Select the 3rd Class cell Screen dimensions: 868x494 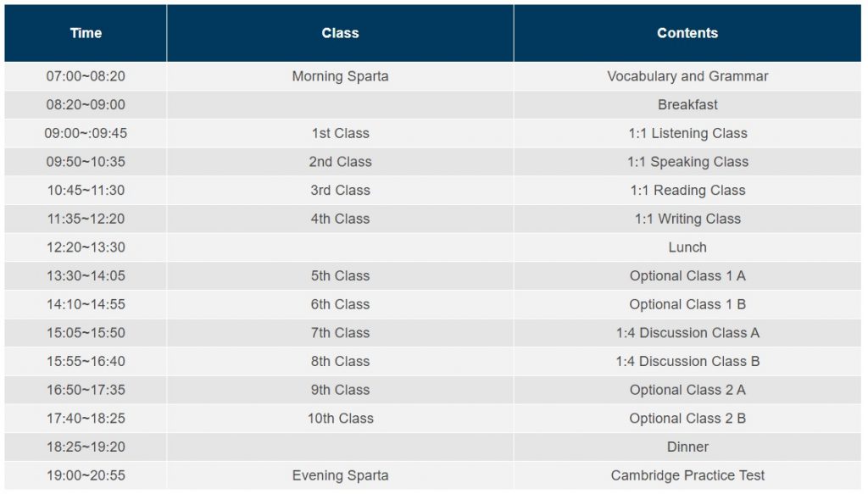click(x=340, y=191)
